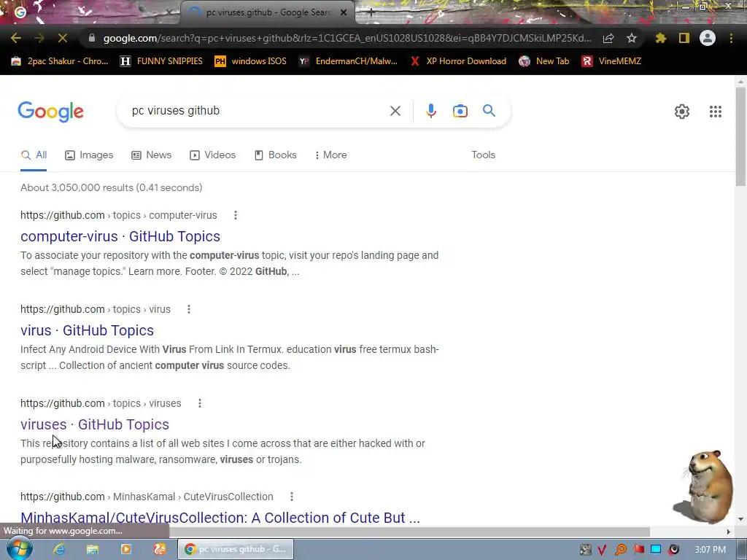Switch to the Images tab
The width and height of the screenshot is (747, 560).
pyautogui.click(x=89, y=155)
